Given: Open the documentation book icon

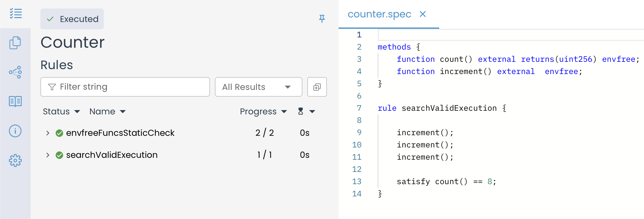Looking at the screenshot, I should click(x=15, y=101).
